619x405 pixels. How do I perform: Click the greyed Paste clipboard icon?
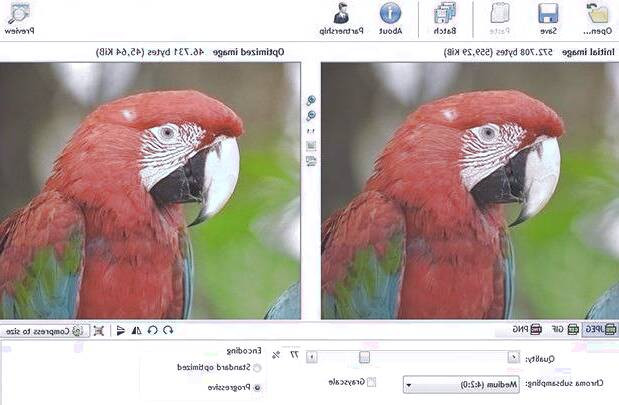[500, 13]
